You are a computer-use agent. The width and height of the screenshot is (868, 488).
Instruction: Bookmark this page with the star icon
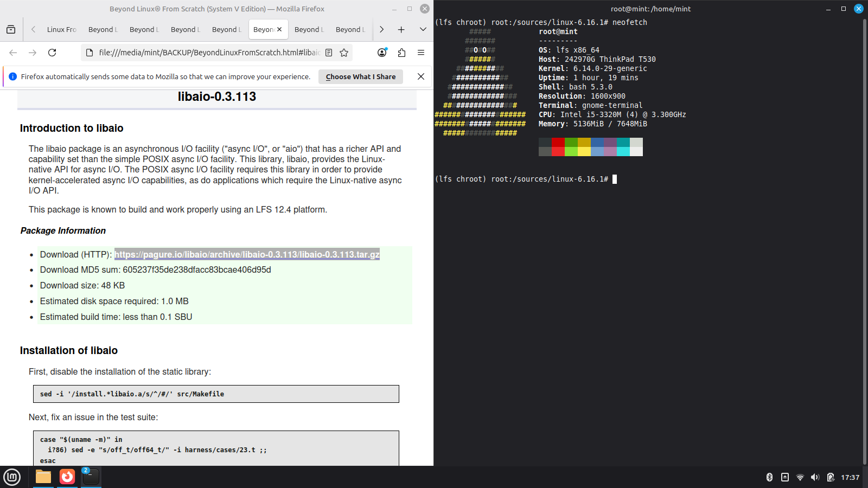[x=344, y=53]
